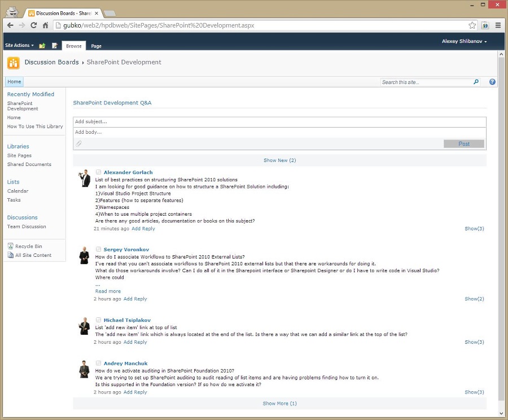The height and width of the screenshot is (420, 508).
Task: Open the Calendar list
Action: (x=18, y=191)
